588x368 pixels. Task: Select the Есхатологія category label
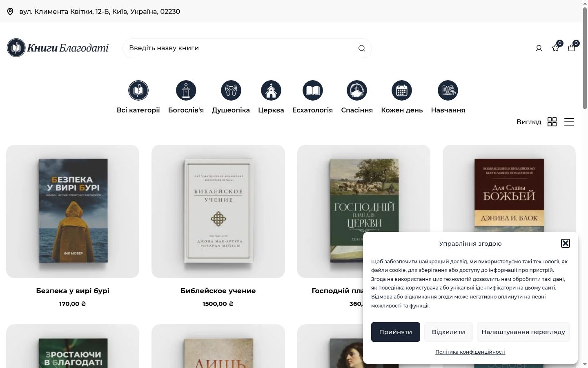312,110
